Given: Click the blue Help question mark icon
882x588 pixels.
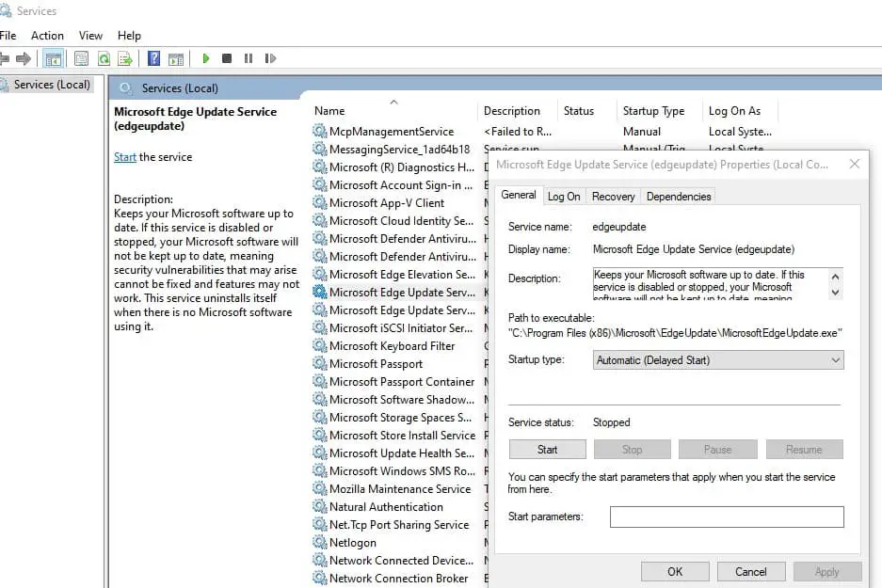Looking at the screenshot, I should 153,58.
